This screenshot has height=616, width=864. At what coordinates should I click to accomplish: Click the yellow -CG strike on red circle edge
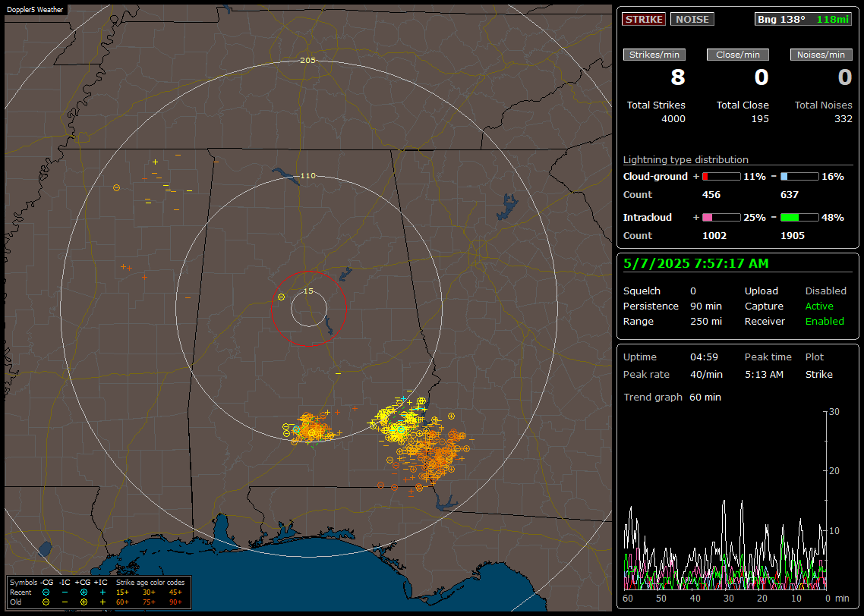[x=281, y=297]
